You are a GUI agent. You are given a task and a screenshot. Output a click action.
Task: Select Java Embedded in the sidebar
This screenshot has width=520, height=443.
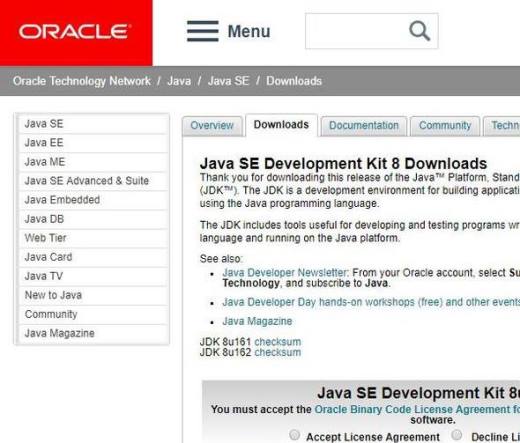point(93,200)
